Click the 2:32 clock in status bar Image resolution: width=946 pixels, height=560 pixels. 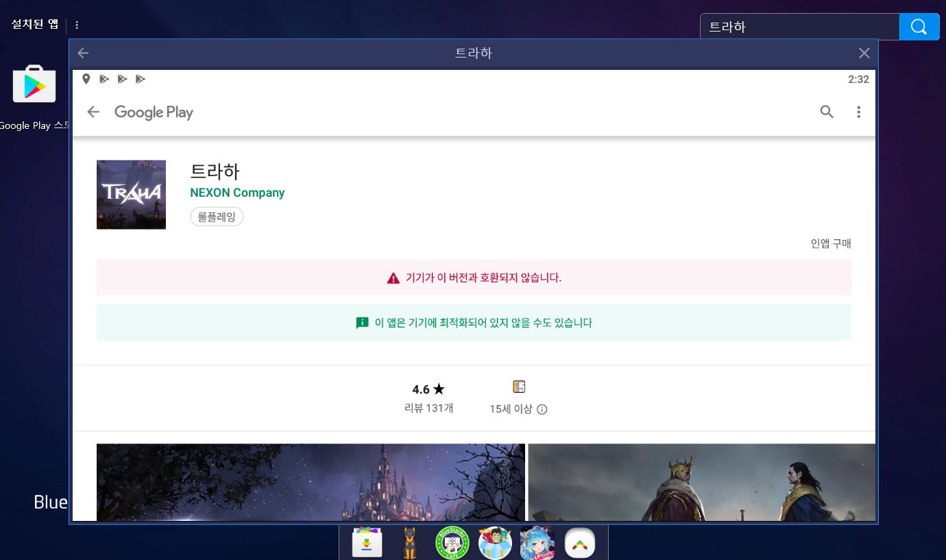click(x=858, y=80)
